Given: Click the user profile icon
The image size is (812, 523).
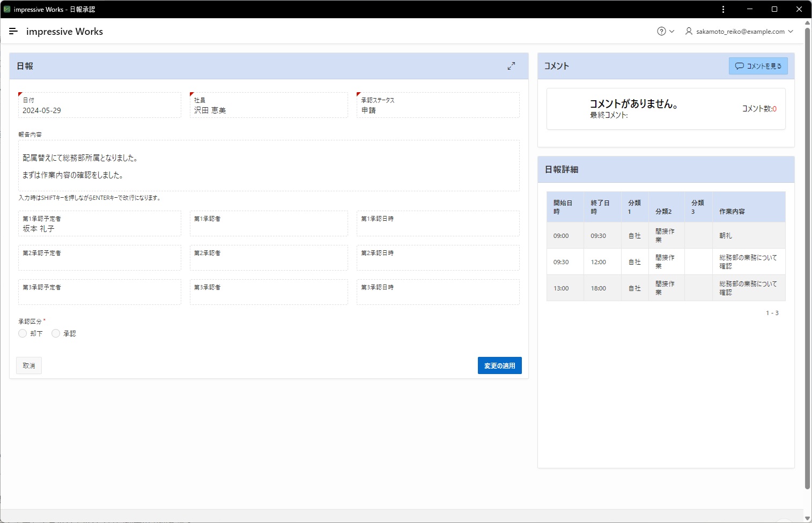Looking at the screenshot, I should click(x=689, y=31).
